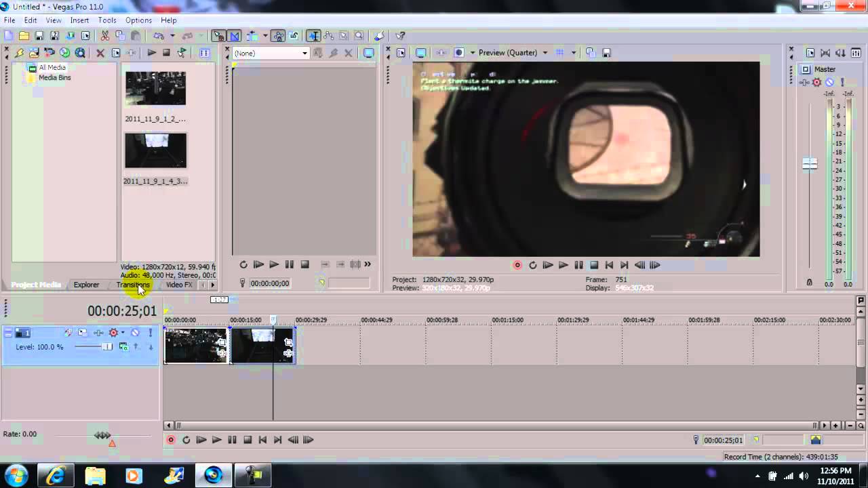Click the trimmer timecode field 00:00:00;00
The height and width of the screenshot is (488, 868).
[270, 283]
